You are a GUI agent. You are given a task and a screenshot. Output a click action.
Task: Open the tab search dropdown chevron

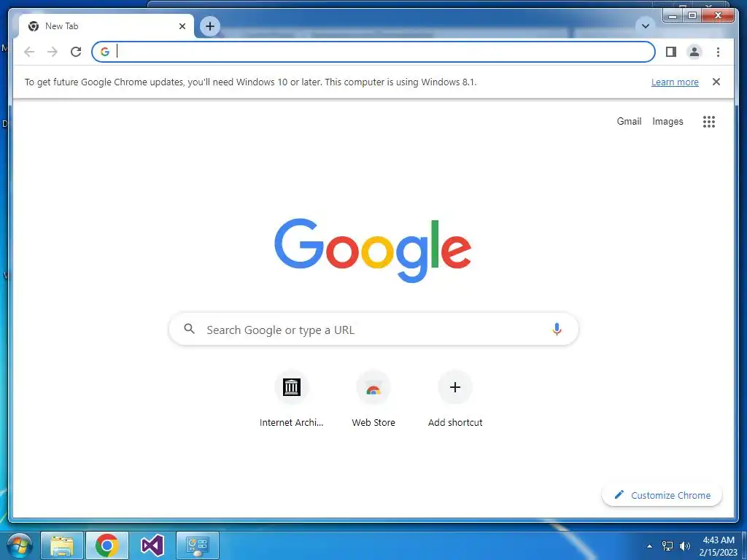coord(646,26)
